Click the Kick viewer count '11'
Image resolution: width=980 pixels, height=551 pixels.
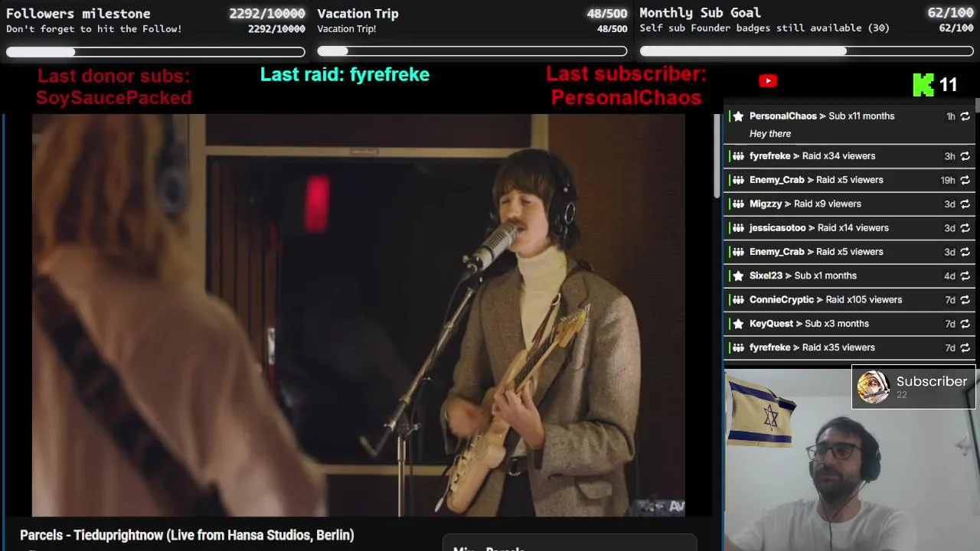948,85
